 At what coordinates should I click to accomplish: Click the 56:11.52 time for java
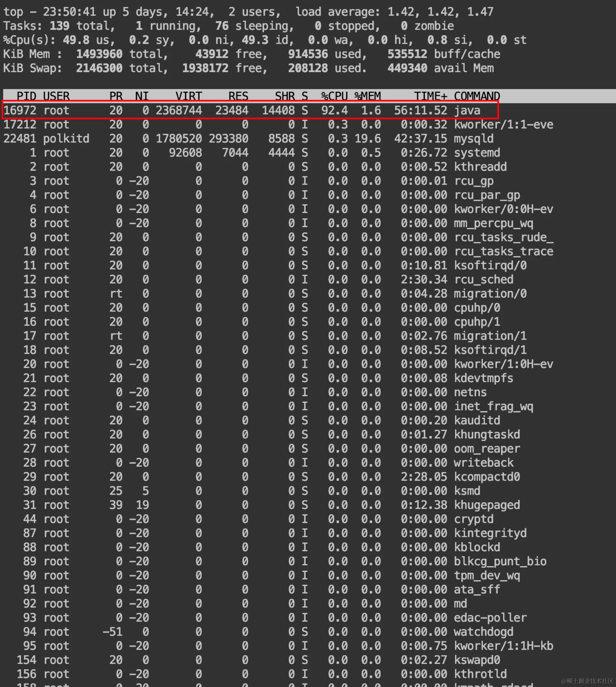pos(421,110)
